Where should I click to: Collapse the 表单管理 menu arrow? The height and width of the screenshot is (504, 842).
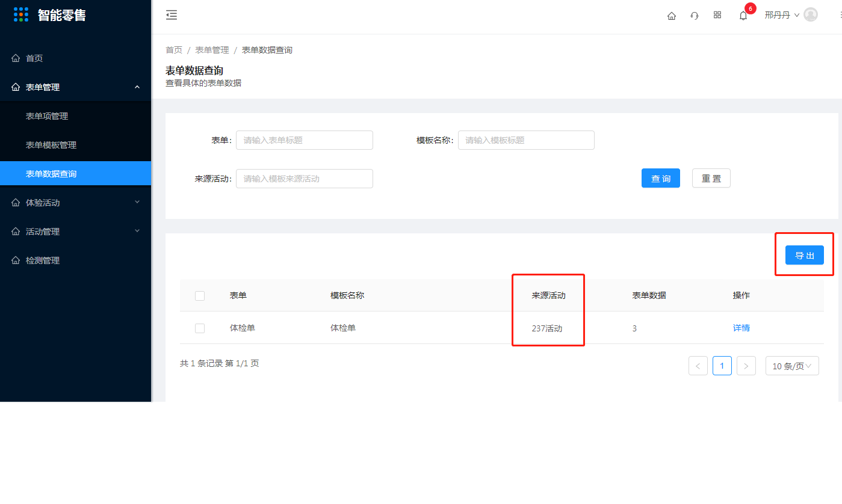[x=137, y=87]
